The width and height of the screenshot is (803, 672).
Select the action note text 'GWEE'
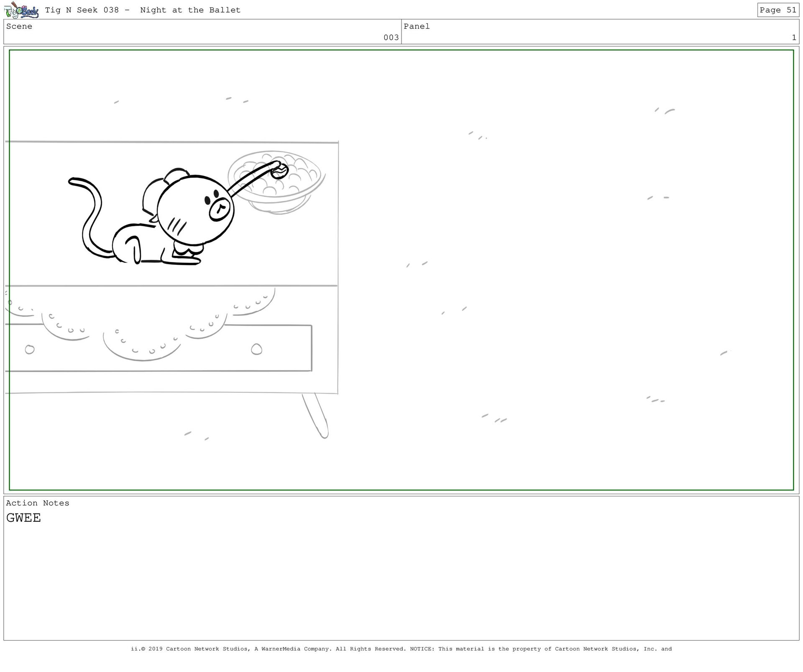(x=23, y=518)
